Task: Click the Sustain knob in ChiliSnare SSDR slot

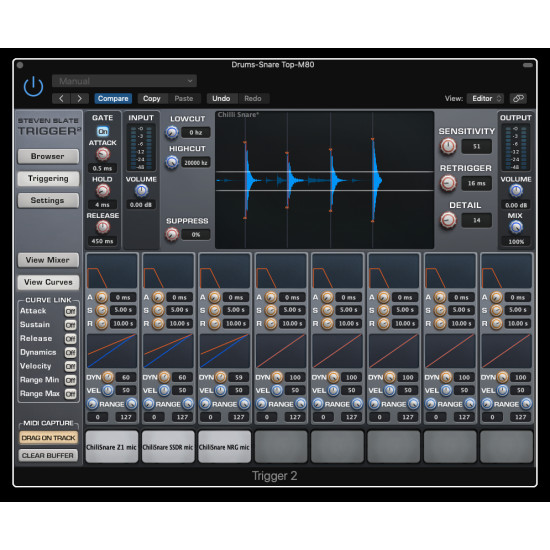Action: click(158, 310)
